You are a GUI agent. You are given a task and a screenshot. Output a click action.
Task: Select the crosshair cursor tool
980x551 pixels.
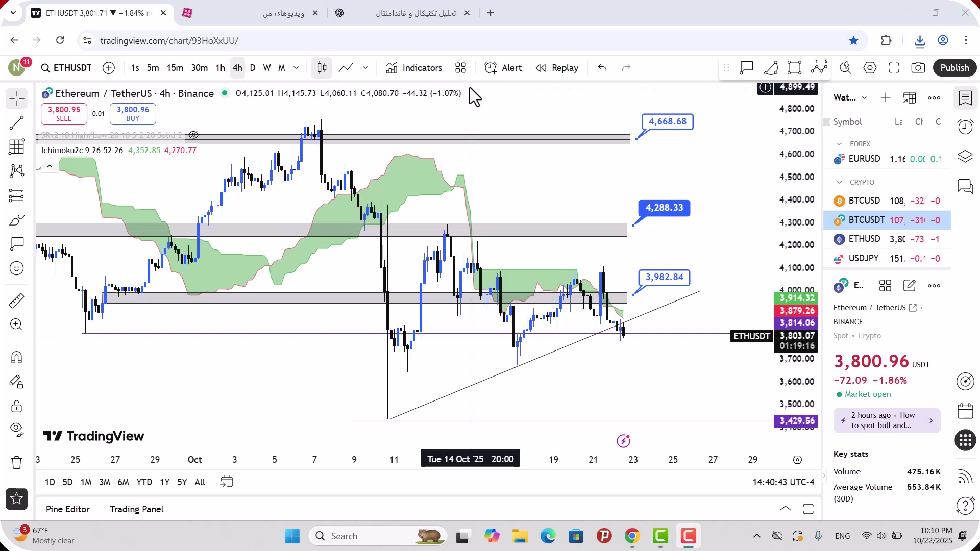(17, 98)
